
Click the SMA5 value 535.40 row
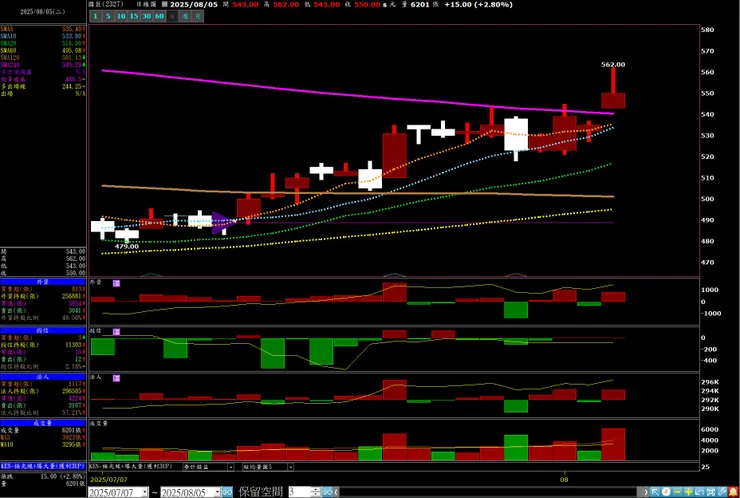(x=43, y=29)
